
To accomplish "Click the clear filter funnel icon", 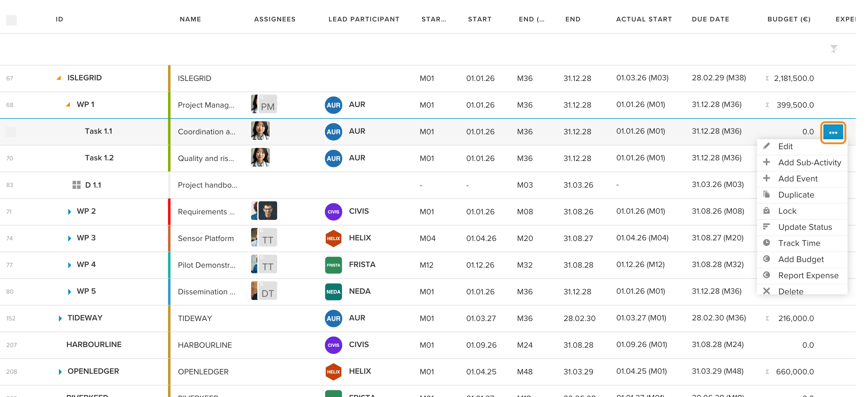I will (834, 49).
